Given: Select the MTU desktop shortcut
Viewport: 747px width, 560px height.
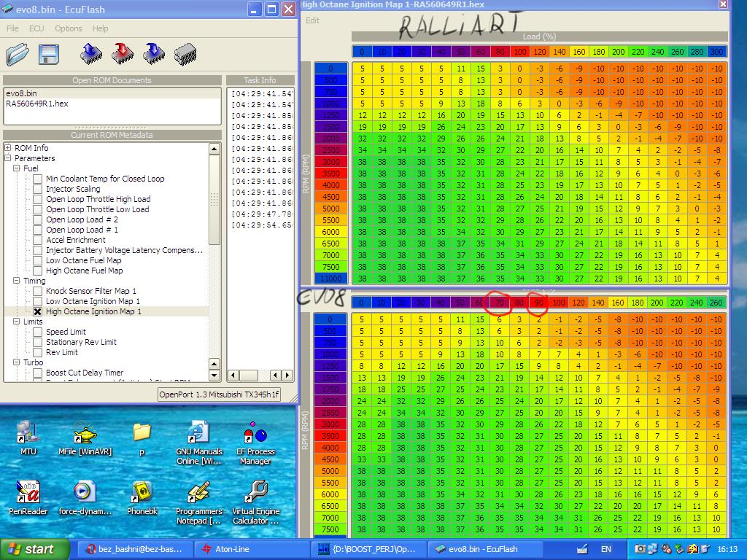Looking at the screenshot, I should tap(28, 438).
